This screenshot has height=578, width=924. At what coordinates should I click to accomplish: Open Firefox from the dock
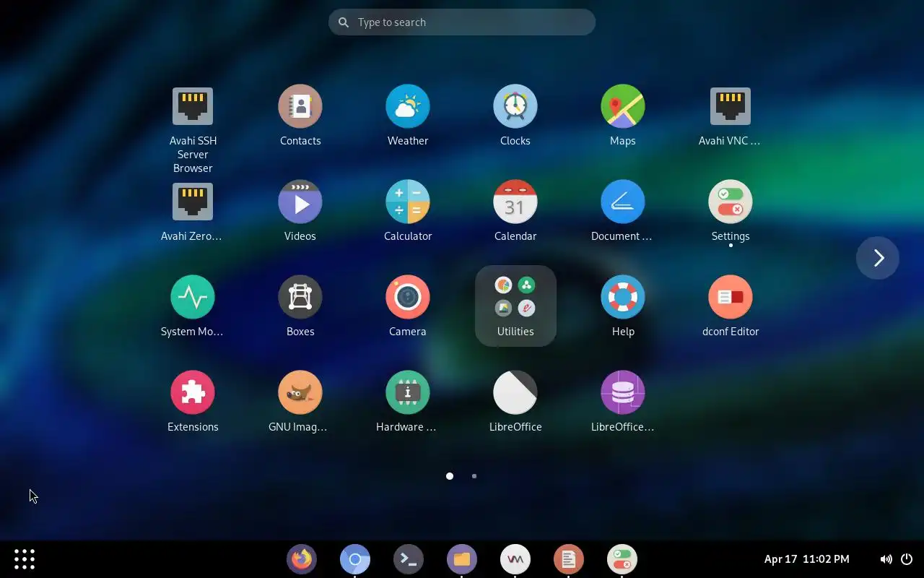302,559
